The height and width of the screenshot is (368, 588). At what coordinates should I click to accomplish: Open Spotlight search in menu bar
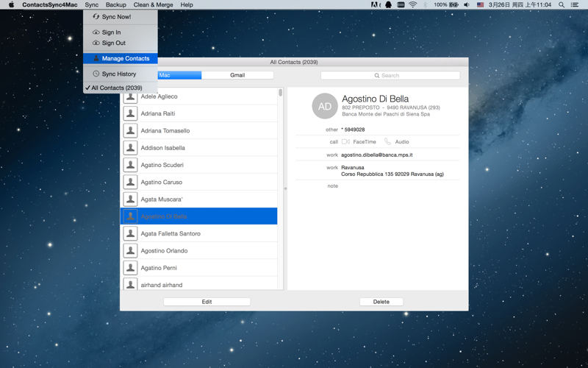point(562,5)
